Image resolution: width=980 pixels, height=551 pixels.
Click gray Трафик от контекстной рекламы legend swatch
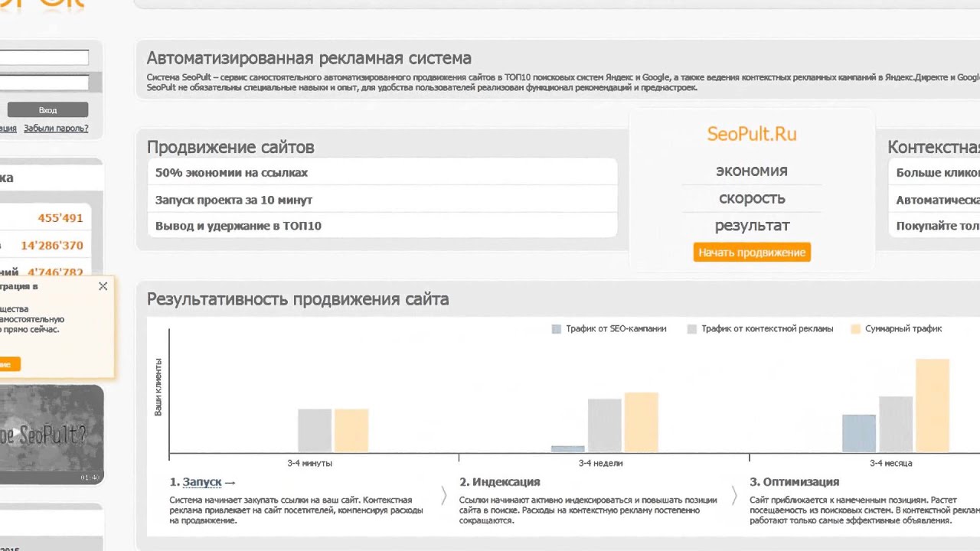[x=692, y=329]
